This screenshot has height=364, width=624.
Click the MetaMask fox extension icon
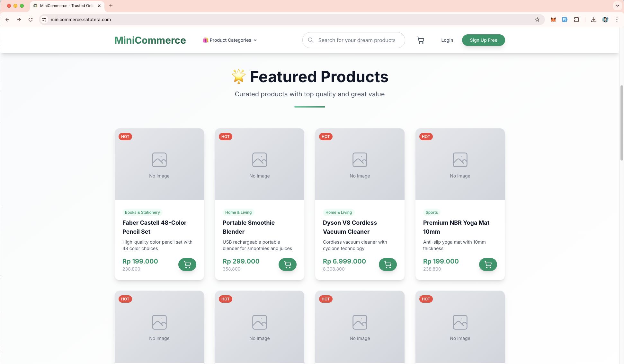click(553, 20)
